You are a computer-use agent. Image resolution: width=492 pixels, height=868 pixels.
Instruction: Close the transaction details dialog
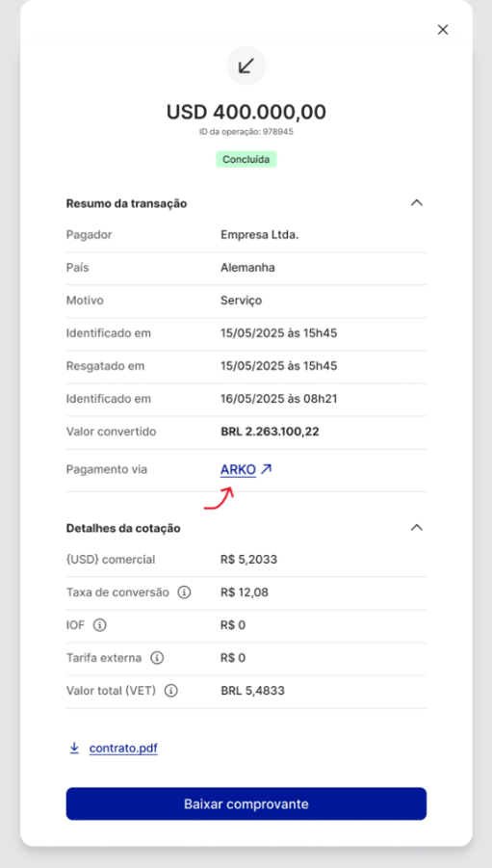(x=443, y=30)
